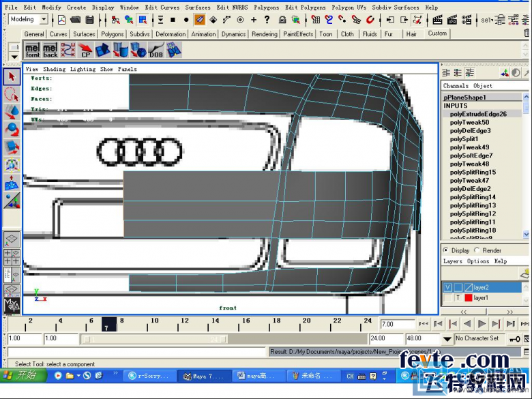Click the New Scene icon

(x=61, y=20)
